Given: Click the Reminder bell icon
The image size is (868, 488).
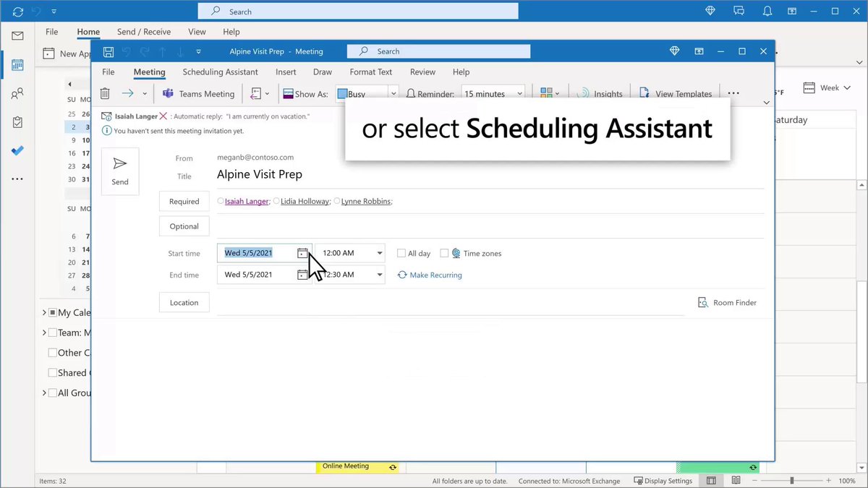Looking at the screenshot, I should click(x=411, y=94).
